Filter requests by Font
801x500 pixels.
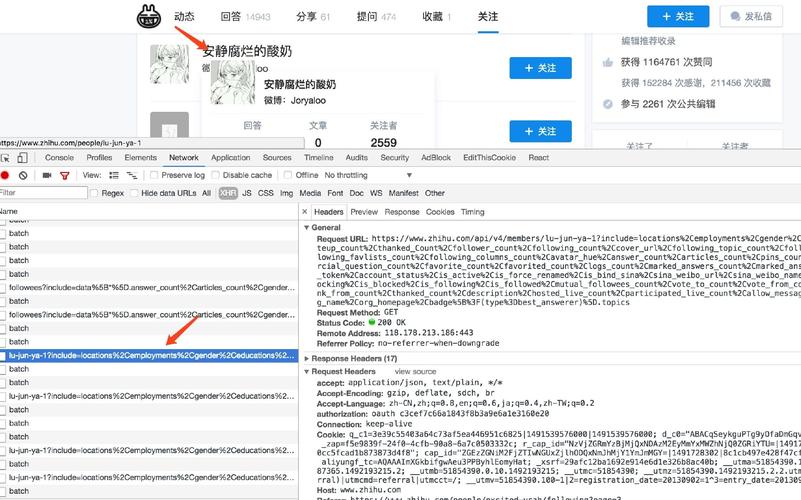335,193
